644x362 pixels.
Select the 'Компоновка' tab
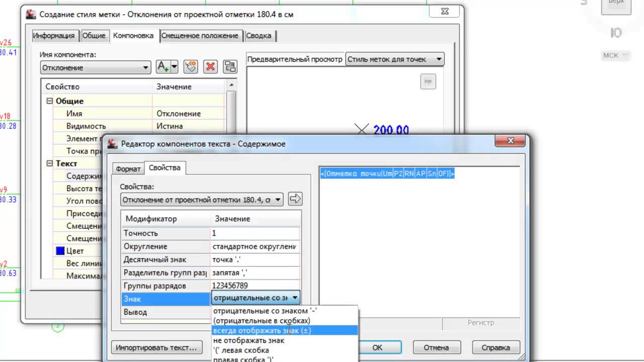click(133, 35)
